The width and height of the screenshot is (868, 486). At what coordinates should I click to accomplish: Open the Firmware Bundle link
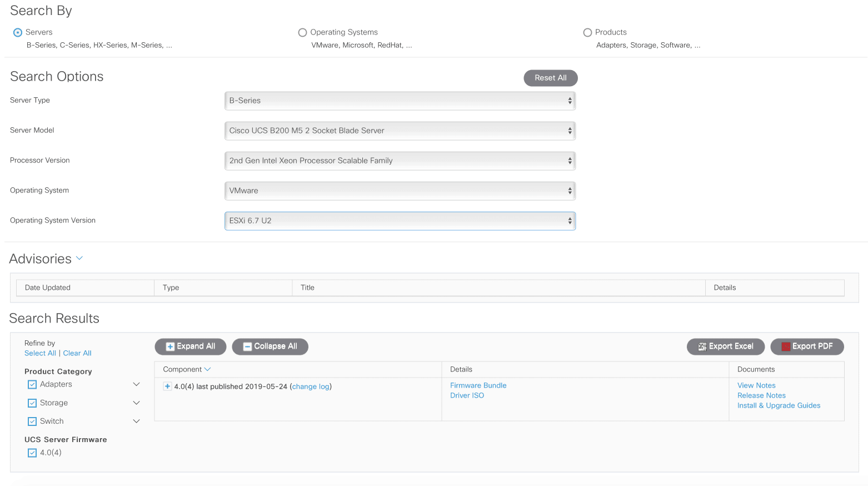[478, 385]
